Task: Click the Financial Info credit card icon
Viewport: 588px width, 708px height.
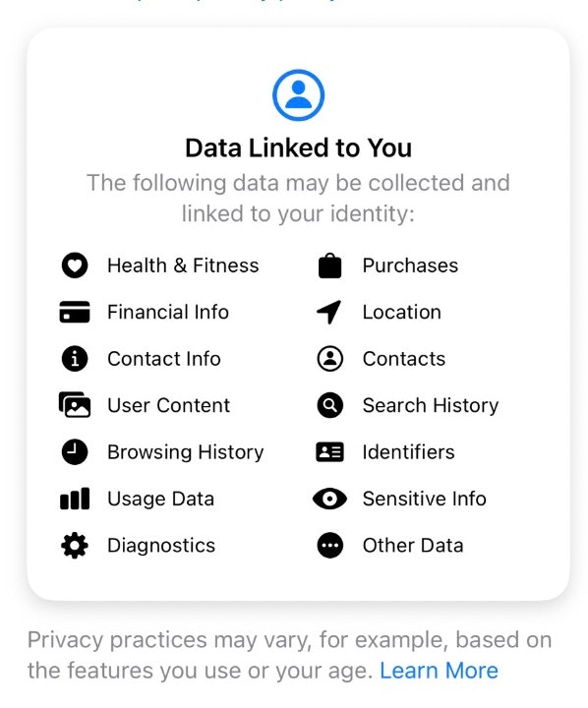Action: [75, 312]
